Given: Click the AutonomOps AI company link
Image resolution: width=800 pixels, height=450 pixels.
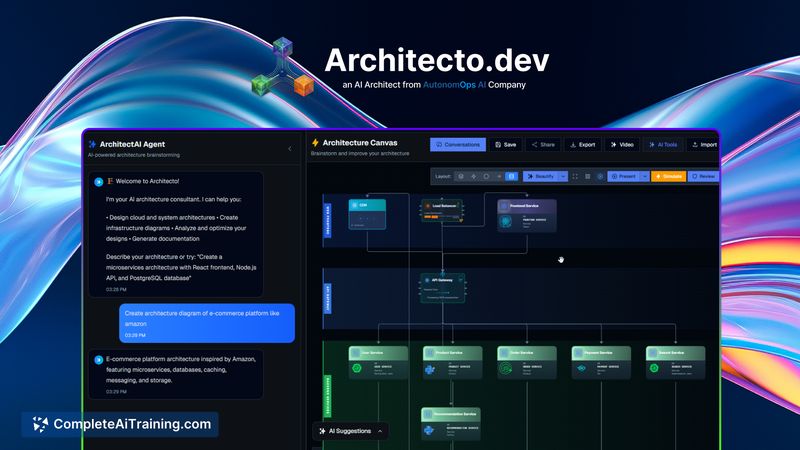Looking at the screenshot, I should click(x=454, y=85).
